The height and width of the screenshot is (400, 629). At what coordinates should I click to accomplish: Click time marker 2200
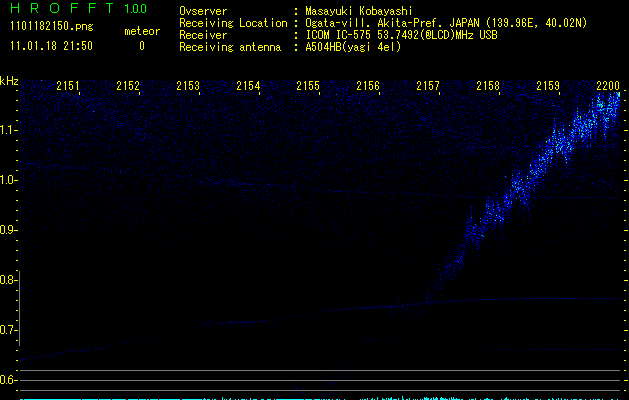point(608,86)
